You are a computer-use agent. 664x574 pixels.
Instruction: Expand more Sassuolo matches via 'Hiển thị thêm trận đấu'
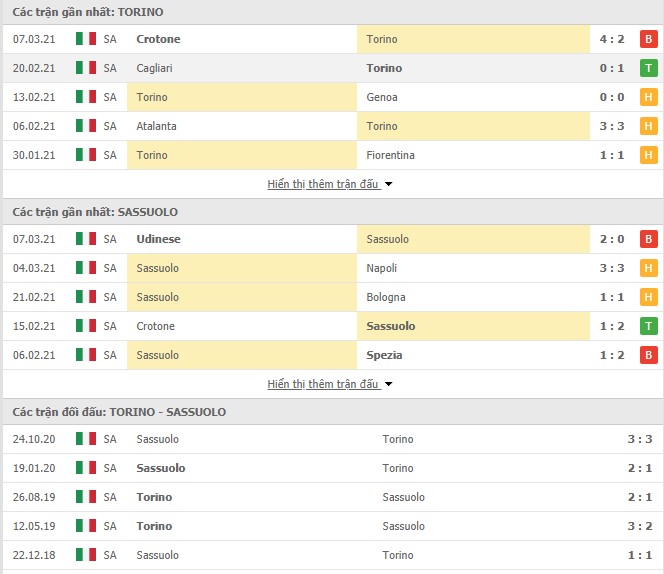pyautogui.click(x=323, y=384)
